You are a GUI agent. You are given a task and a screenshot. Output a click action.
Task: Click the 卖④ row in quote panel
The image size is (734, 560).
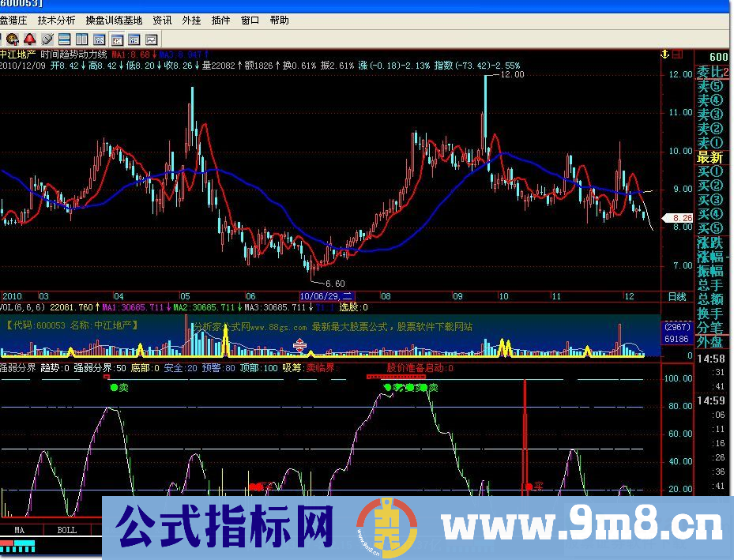click(710, 100)
